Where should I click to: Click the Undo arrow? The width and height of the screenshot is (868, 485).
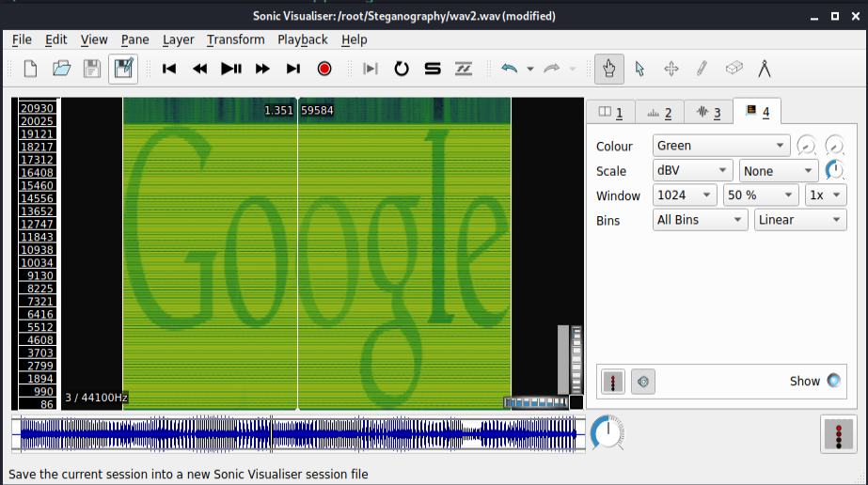point(510,70)
